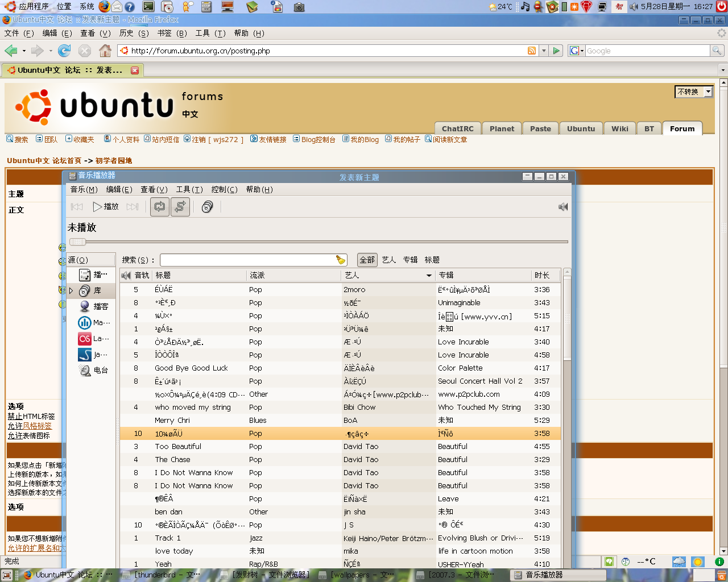This screenshot has height=582, width=728.
Task: Open the ChatIRC tab on Ubuntu forums
Action: (x=458, y=128)
